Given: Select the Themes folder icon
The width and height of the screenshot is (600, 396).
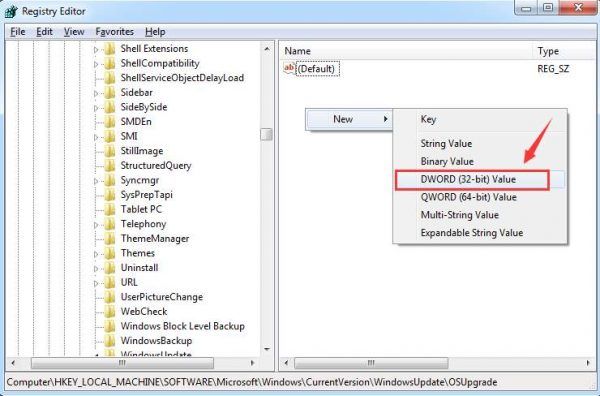Looking at the screenshot, I should coord(110,253).
